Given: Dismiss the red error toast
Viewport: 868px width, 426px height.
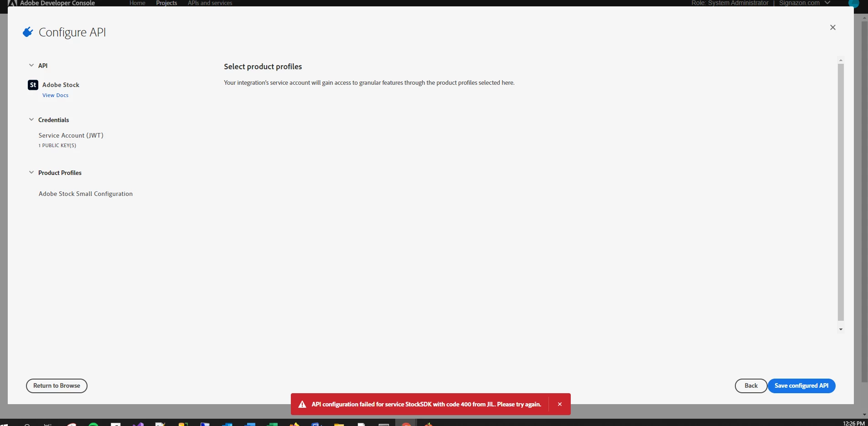Looking at the screenshot, I should tap(559, 404).
